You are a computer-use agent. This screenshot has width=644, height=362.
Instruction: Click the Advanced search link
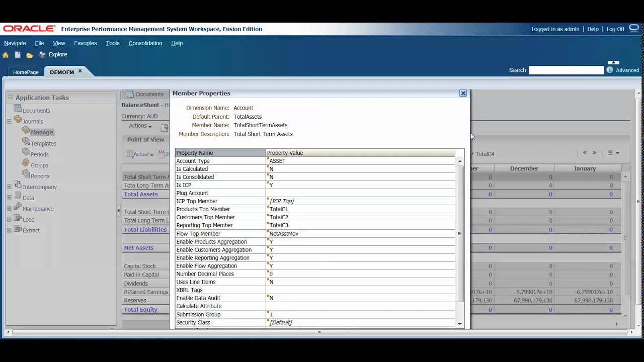[x=627, y=70]
